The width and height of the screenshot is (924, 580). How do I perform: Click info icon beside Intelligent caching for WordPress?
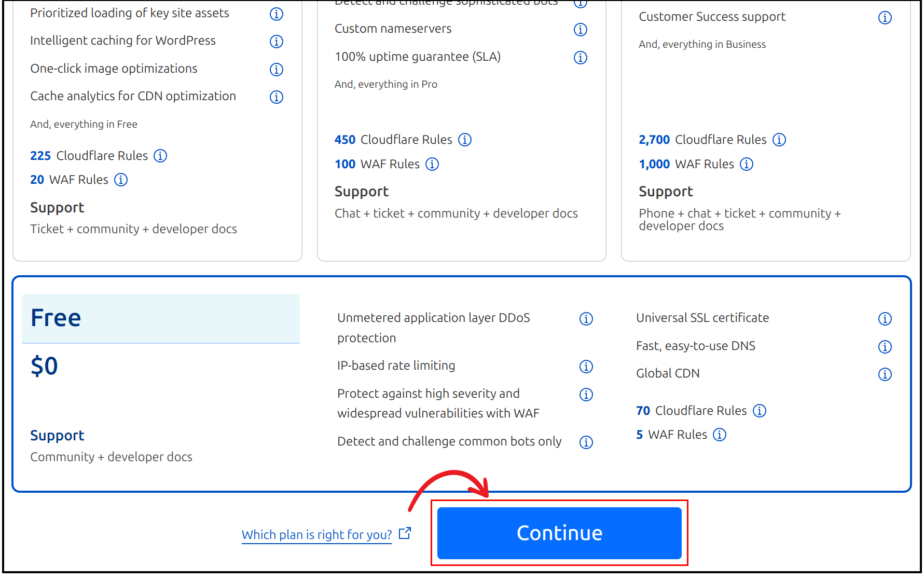pyautogui.click(x=277, y=42)
